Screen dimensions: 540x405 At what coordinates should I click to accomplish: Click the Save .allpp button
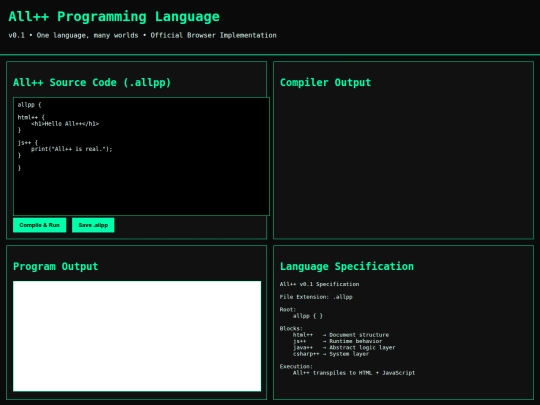point(93,225)
